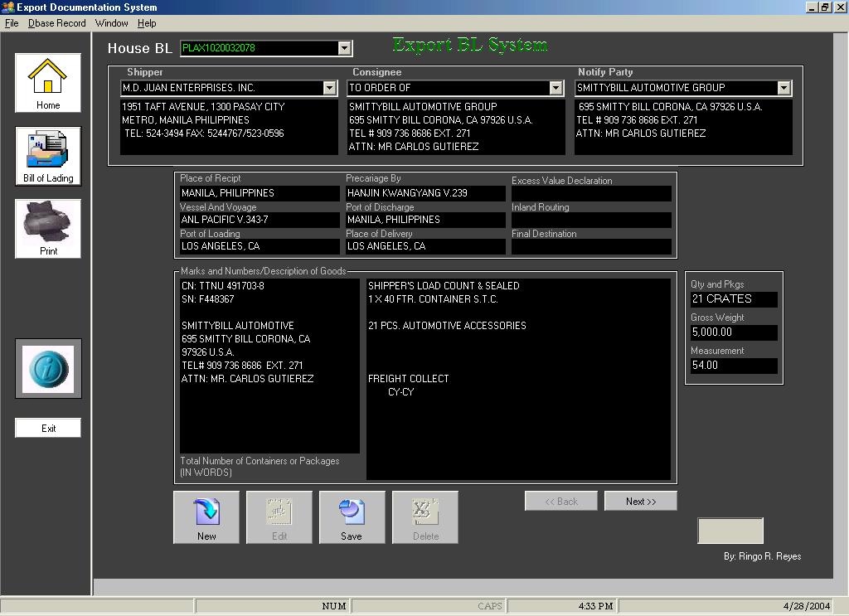This screenshot has width=849, height=616.
Task: Click the Precarriage By field
Action: click(425, 193)
